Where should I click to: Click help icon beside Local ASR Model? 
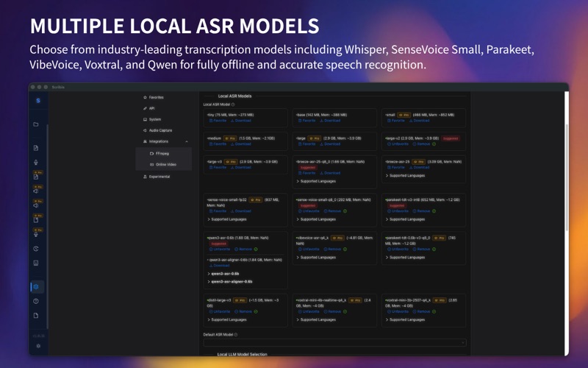click(x=233, y=105)
